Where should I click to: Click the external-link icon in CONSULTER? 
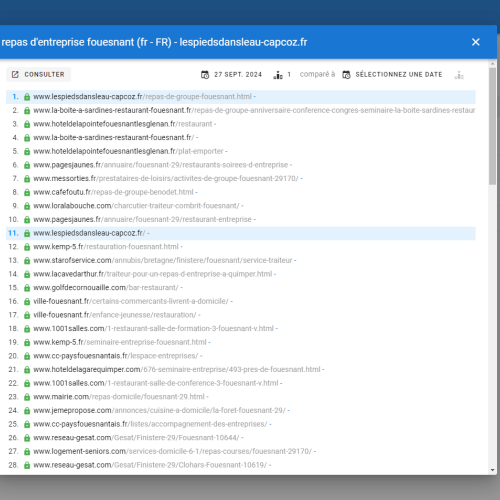pyautogui.click(x=15, y=74)
